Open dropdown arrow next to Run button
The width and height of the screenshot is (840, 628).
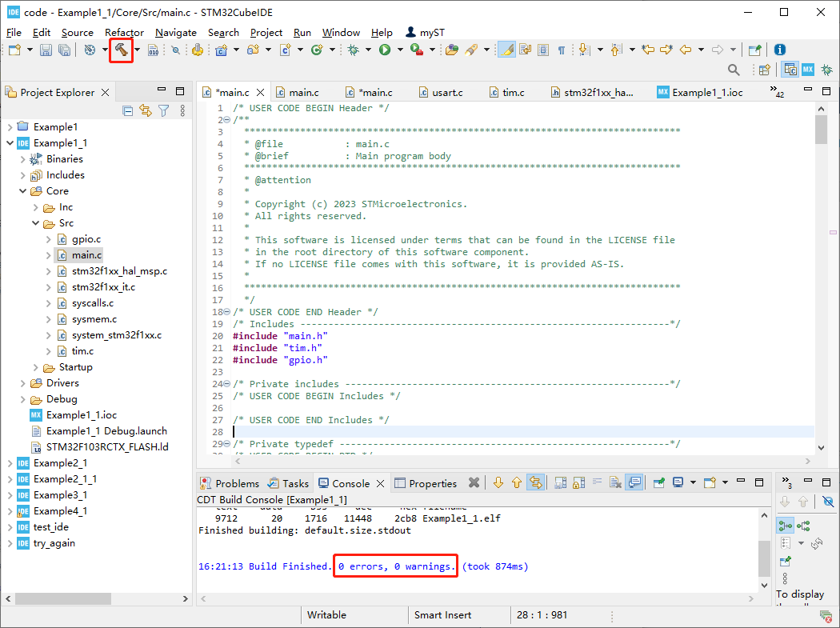pyautogui.click(x=400, y=50)
